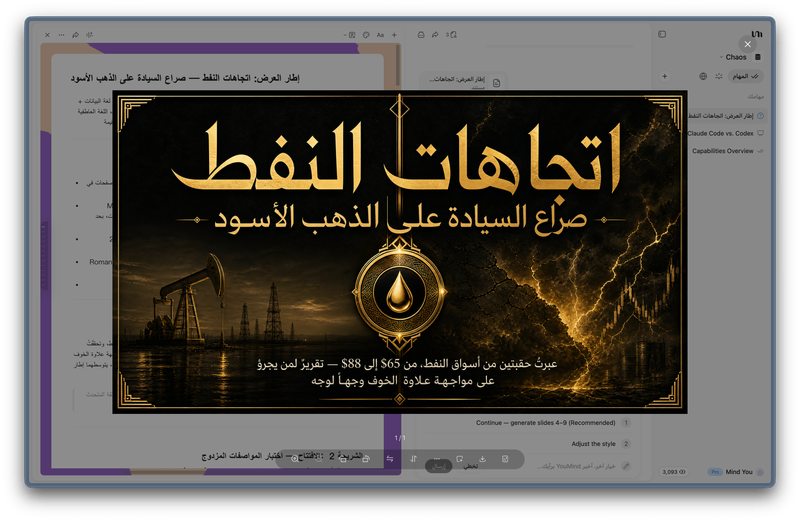The width and height of the screenshot is (800, 520).
Task: Click the YouMind reply input field
Action: pos(576,466)
